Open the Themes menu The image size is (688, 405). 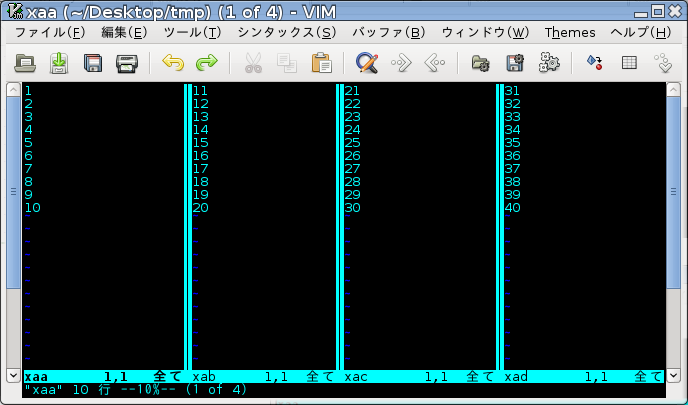click(570, 32)
